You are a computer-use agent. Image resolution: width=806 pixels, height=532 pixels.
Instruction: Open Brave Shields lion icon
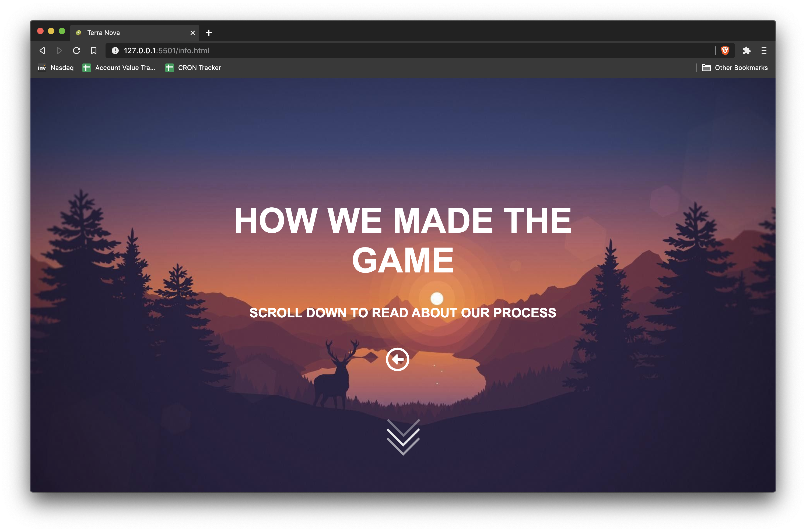(725, 51)
